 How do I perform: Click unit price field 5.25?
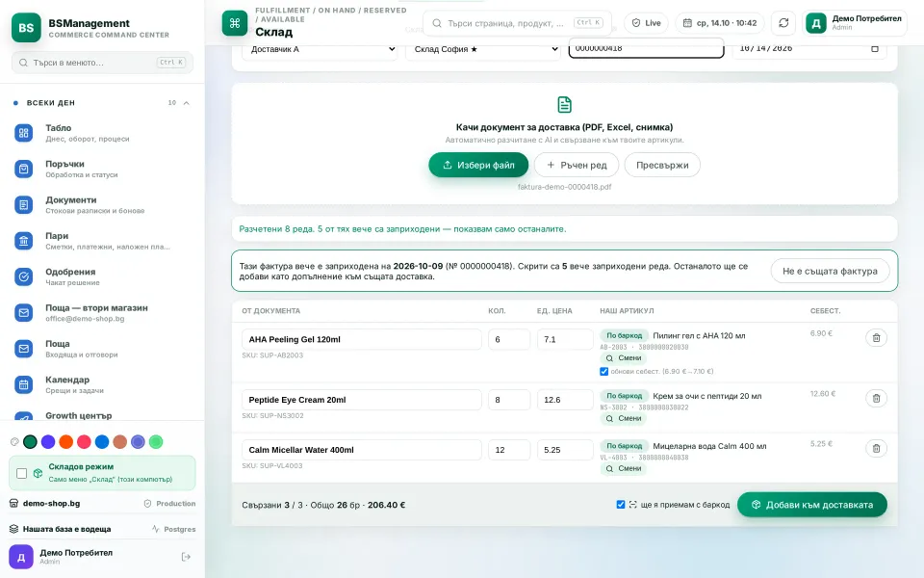pos(565,450)
